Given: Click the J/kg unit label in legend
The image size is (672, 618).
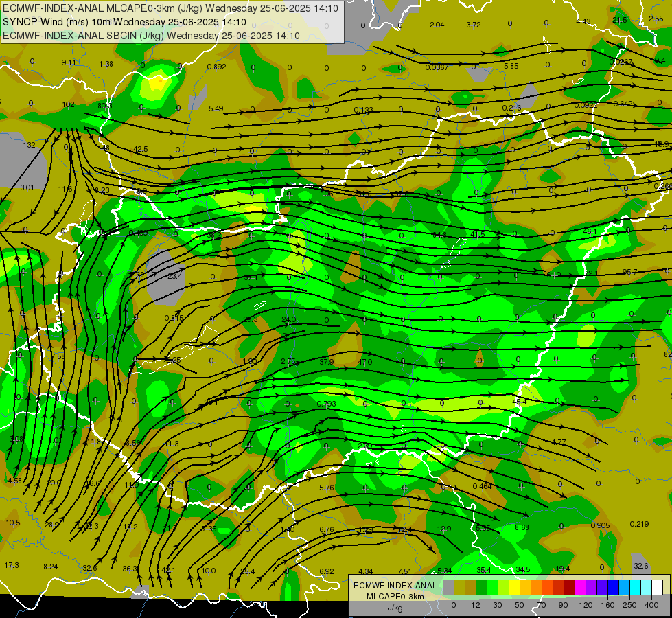Looking at the screenshot, I should click(395, 608).
